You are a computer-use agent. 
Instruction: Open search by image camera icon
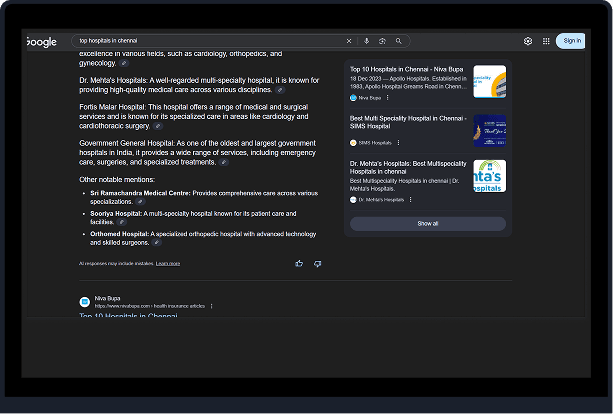[x=382, y=41]
